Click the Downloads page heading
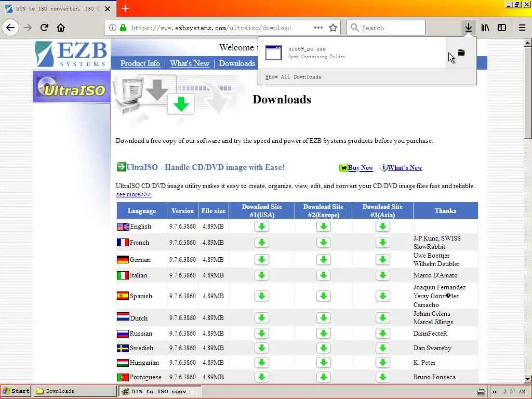532x399 pixels. (282, 99)
